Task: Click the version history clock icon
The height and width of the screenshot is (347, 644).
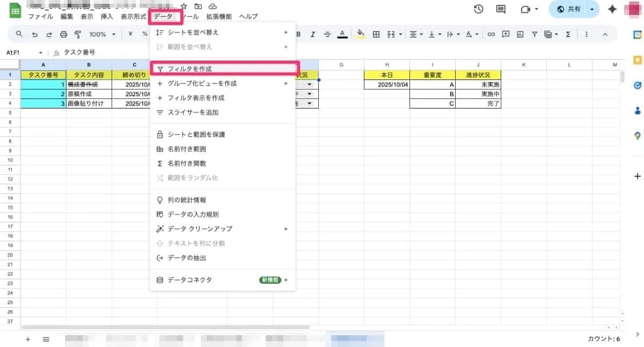Action: click(x=478, y=9)
